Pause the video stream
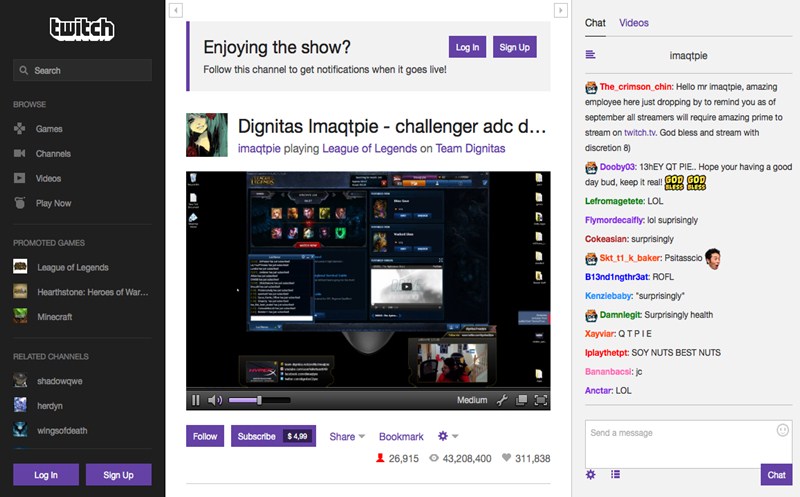This screenshot has width=800, height=497. [x=195, y=400]
